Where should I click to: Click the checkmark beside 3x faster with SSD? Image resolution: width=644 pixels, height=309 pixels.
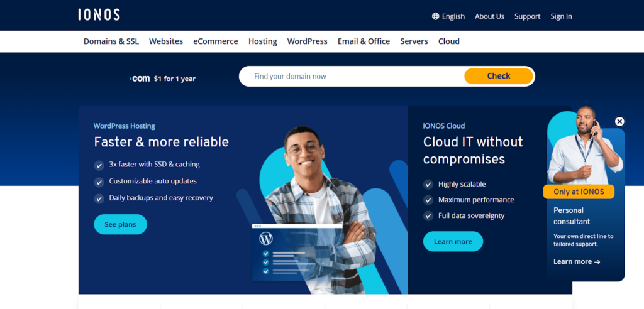click(99, 165)
